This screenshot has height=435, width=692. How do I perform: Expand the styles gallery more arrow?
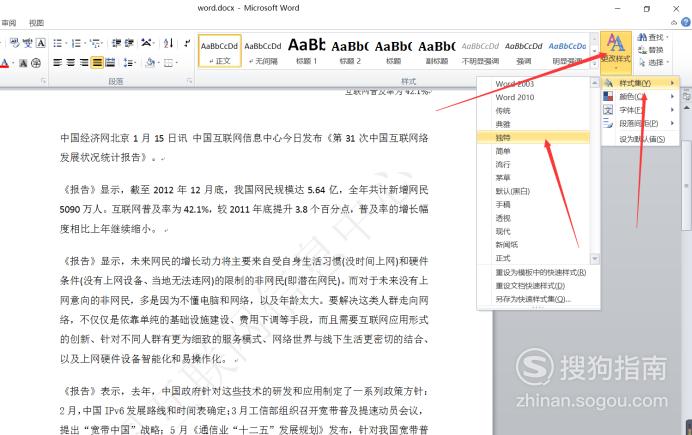pyautogui.click(x=594, y=64)
